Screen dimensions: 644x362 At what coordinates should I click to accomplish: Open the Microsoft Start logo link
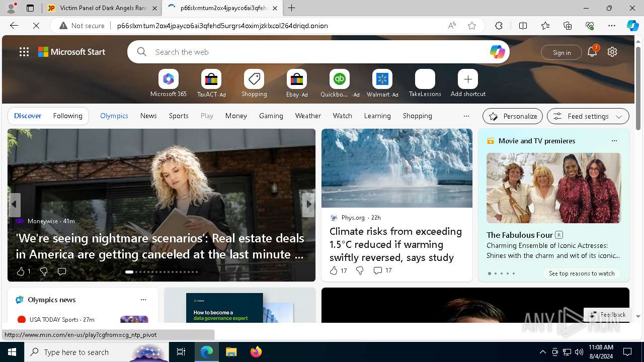coord(71,52)
